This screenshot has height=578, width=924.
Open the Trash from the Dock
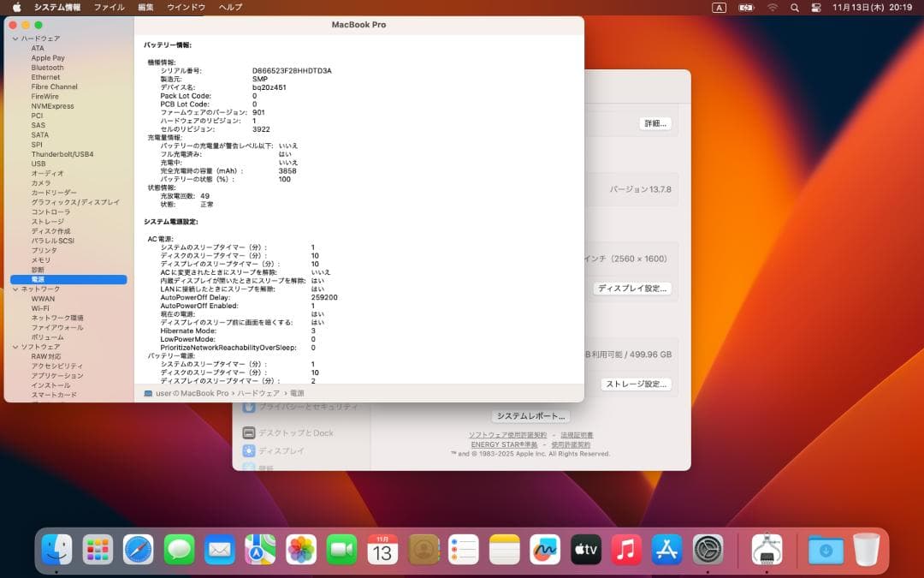click(867, 548)
